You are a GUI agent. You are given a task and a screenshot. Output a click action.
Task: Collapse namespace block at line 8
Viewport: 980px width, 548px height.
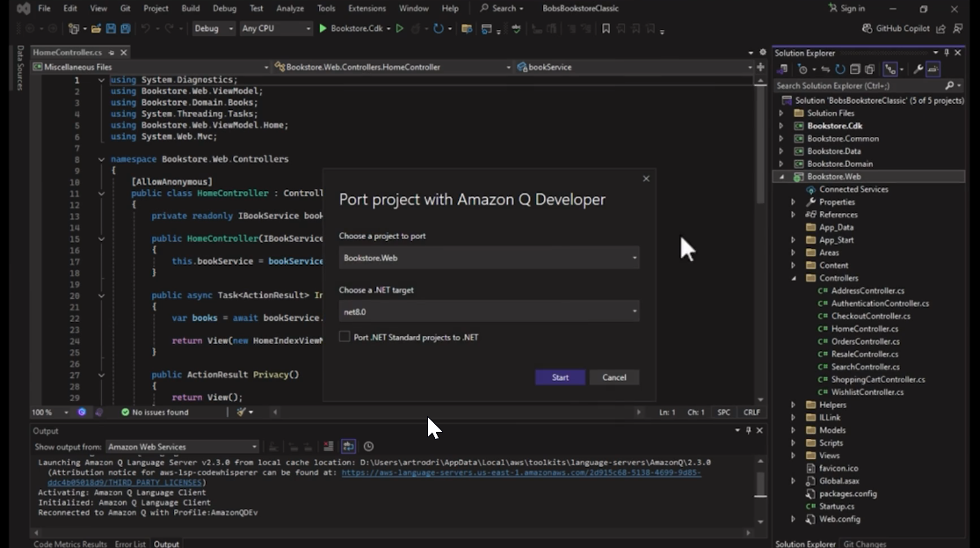coord(101,159)
